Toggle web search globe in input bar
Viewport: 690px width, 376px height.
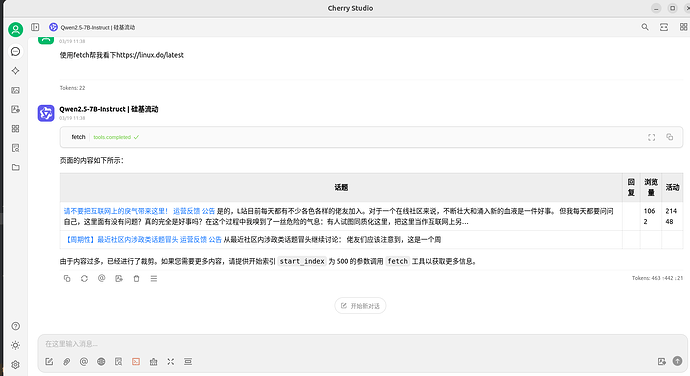pos(101,361)
